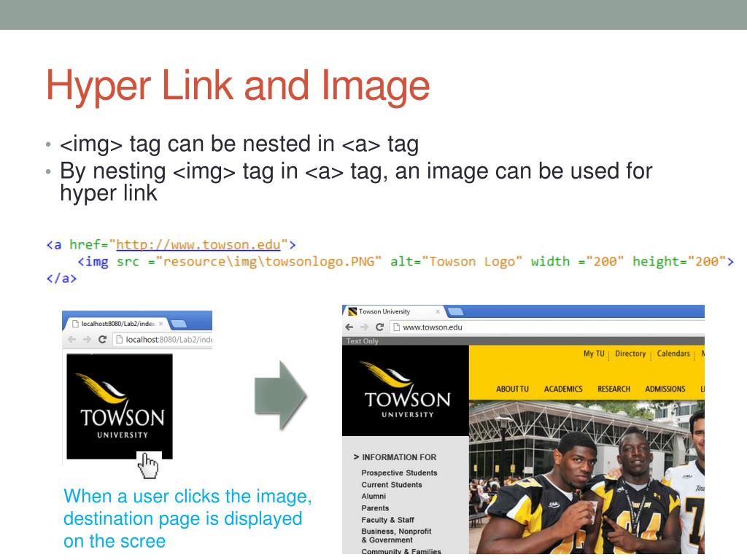Screen dimensions: 747x560
Task: Click back arrow in Towson browser window
Action: coord(349,327)
